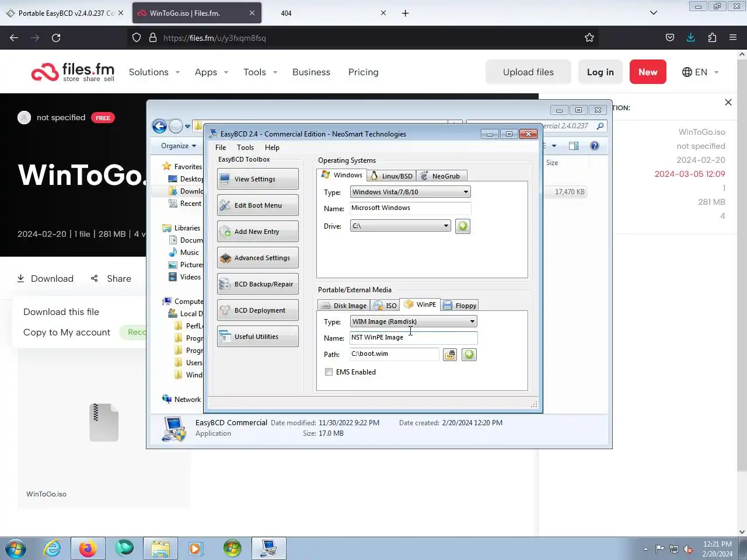This screenshot has width=747, height=560.
Task: Click the Log in button
Action: [601, 72]
